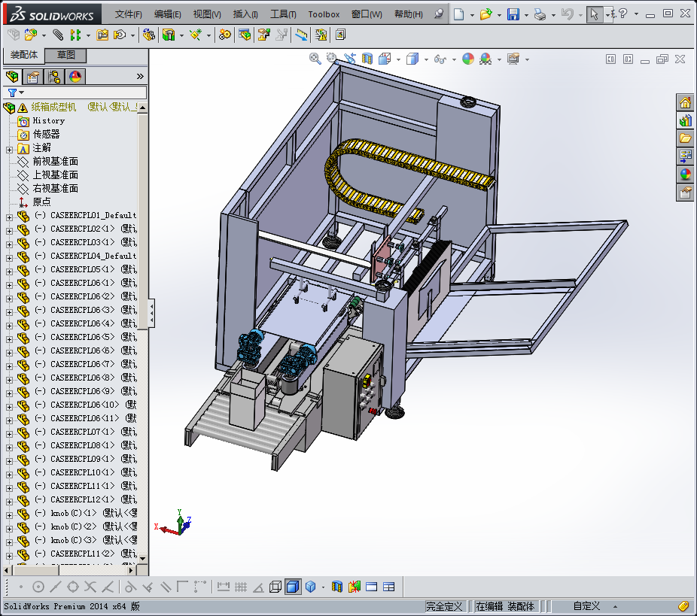Click the Zoom to Fit magnifier icon
Viewport: 697px width, 616px height.
tap(315, 59)
